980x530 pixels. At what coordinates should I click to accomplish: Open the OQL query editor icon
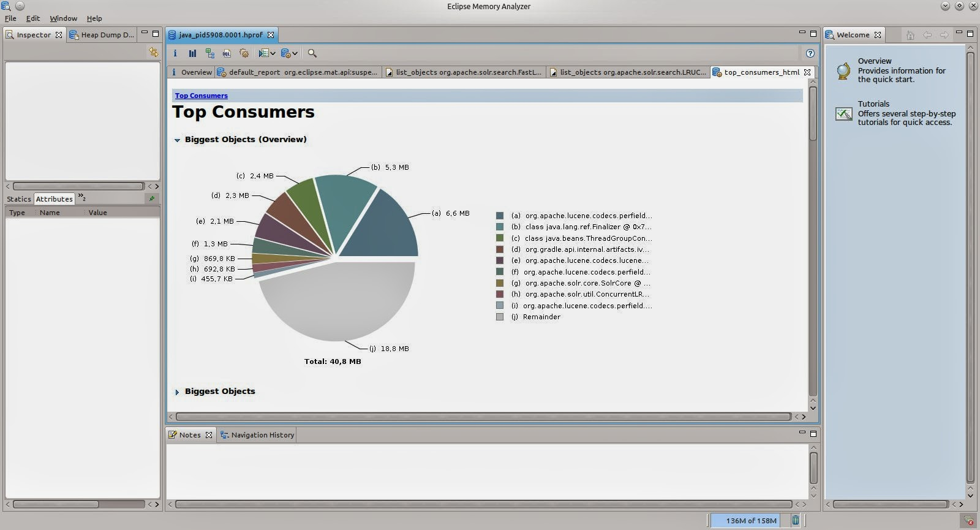[227, 53]
